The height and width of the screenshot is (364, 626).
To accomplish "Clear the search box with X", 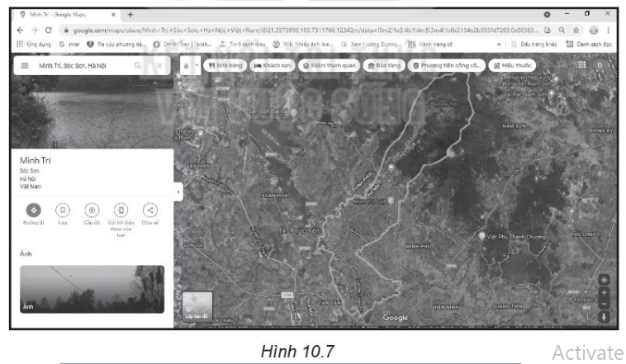I will click(x=159, y=65).
